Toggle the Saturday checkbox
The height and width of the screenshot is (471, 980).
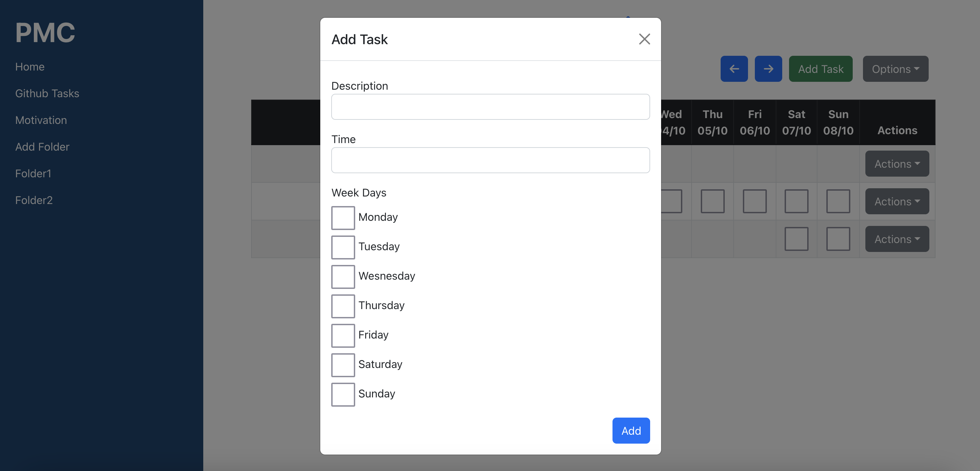[x=343, y=365]
